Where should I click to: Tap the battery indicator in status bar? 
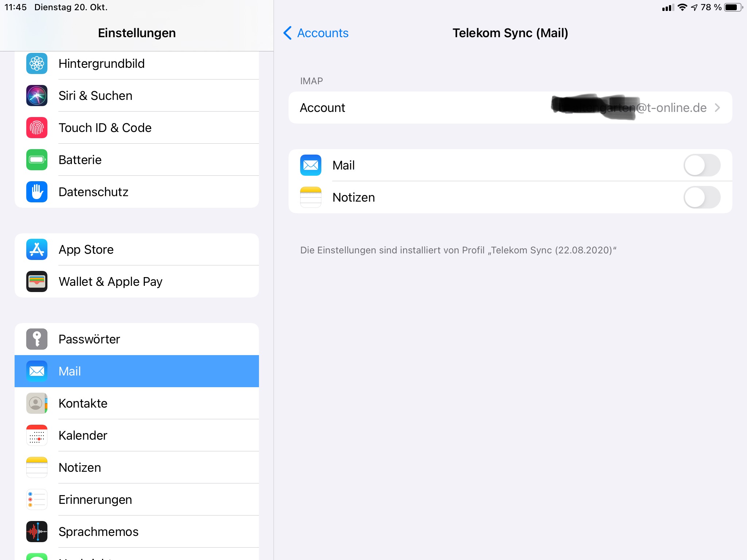tap(734, 7)
